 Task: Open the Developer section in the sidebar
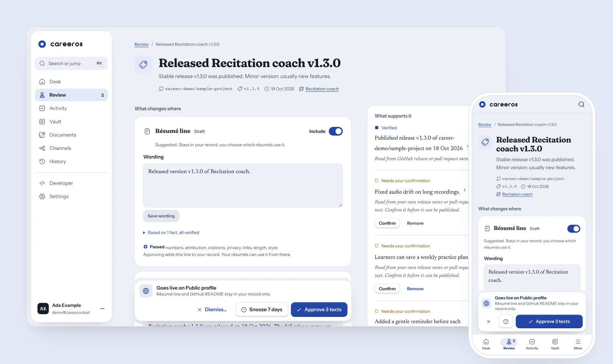(x=71, y=183)
